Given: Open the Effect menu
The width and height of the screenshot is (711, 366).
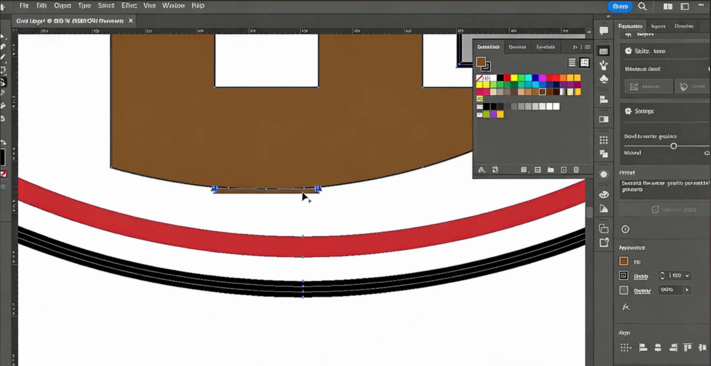Looking at the screenshot, I should (129, 6).
